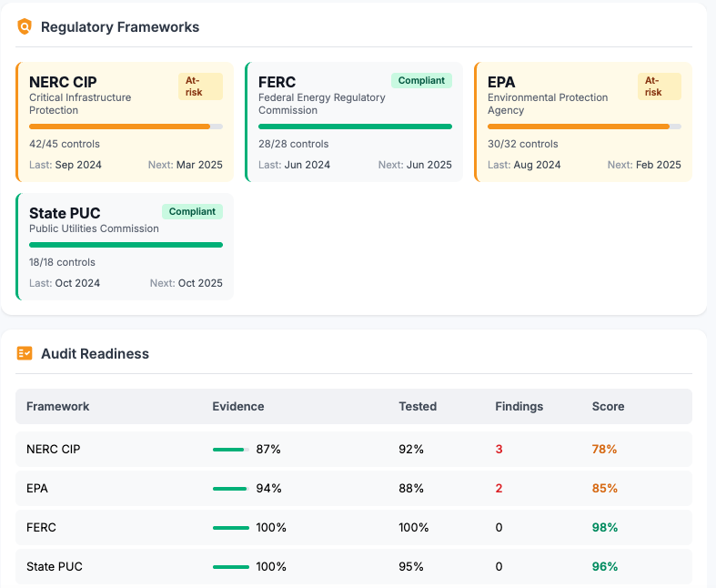The width and height of the screenshot is (716, 588).
Task: Click 'Next: Jun 2025' on FERC card
Action: [415, 165]
